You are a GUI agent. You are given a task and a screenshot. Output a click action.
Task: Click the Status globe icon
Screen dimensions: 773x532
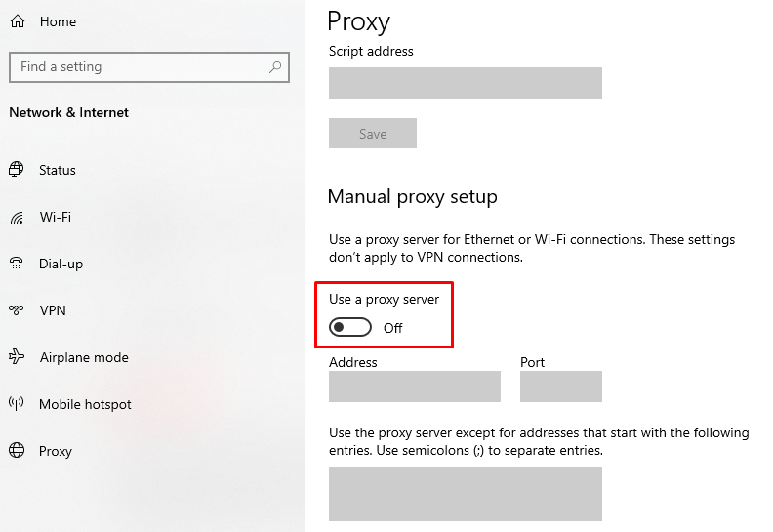(x=17, y=170)
